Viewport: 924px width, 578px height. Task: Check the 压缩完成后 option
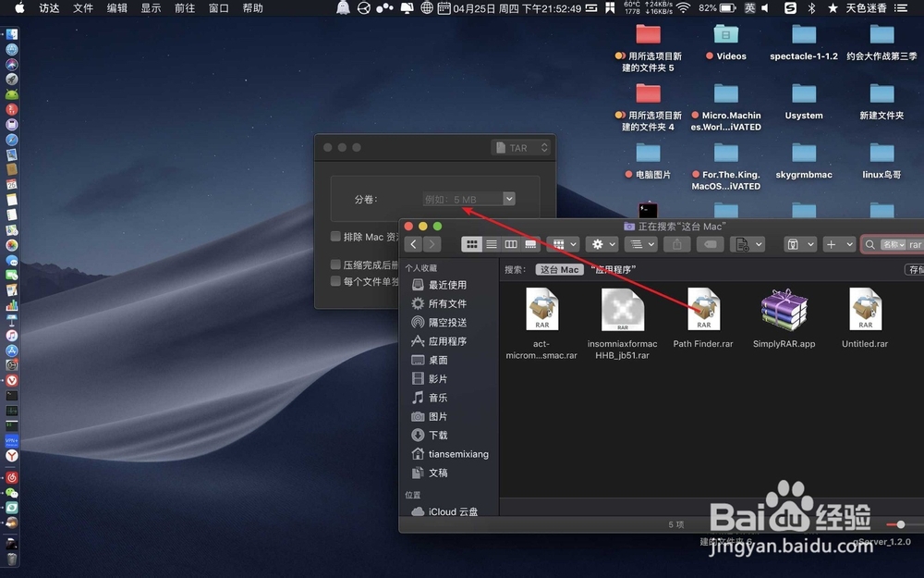334,262
